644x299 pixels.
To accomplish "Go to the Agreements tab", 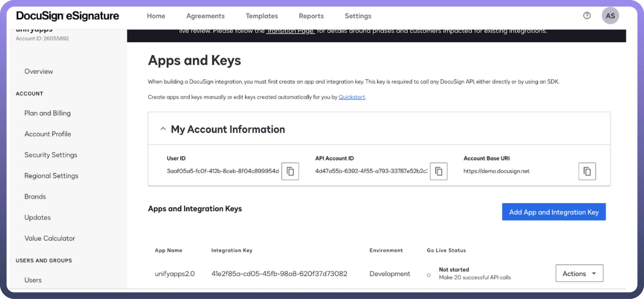I will (x=205, y=16).
